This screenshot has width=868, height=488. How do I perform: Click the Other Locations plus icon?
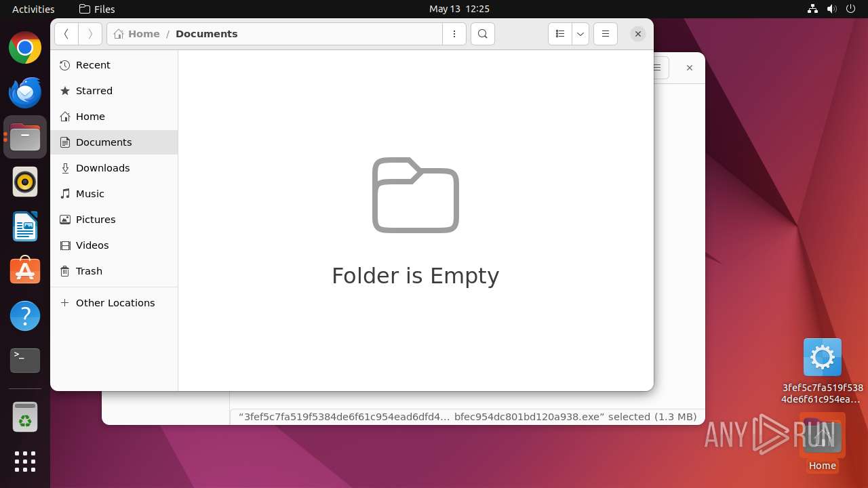(x=65, y=303)
